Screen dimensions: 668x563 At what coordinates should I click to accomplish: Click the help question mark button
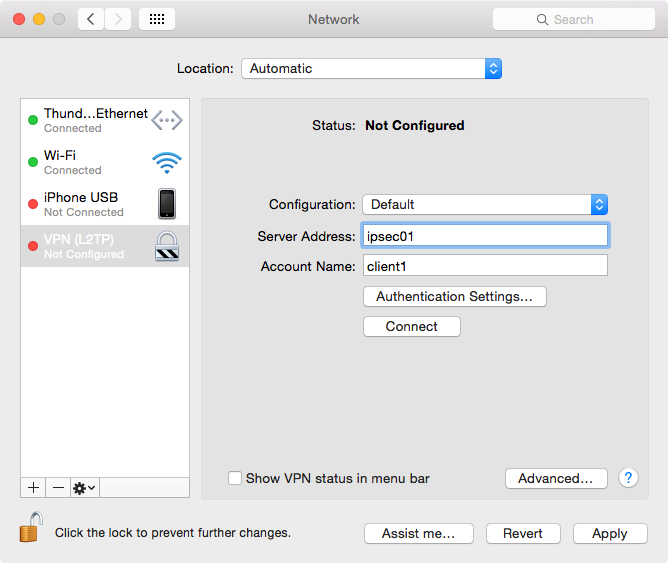click(x=628, y=478)
